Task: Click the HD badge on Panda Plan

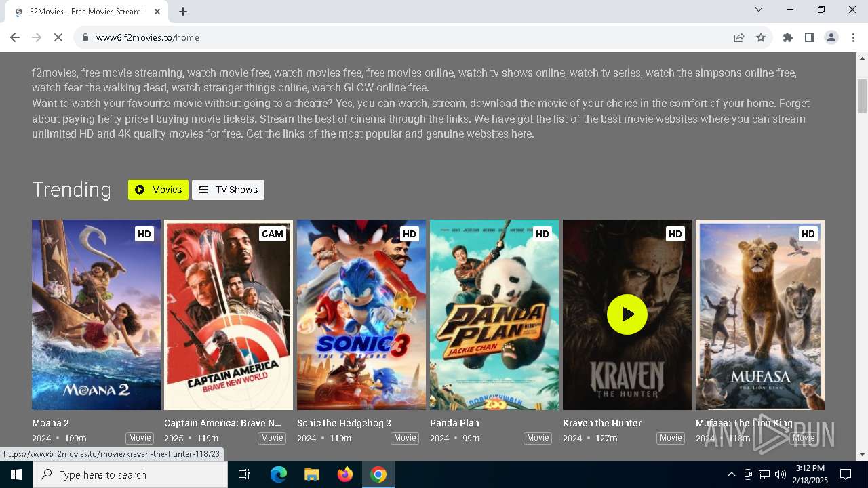Action: click(x=542, y=234)
